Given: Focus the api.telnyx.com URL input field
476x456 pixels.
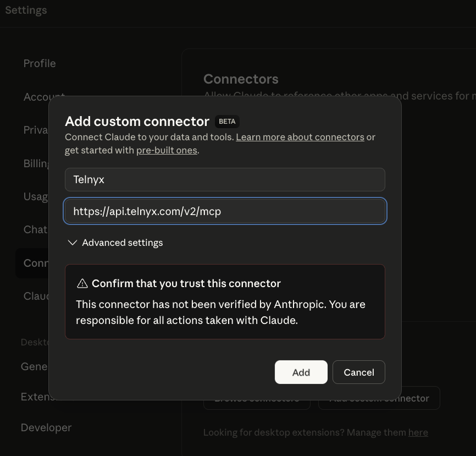Looking at the screenshot, I should (x=225, y=211).
